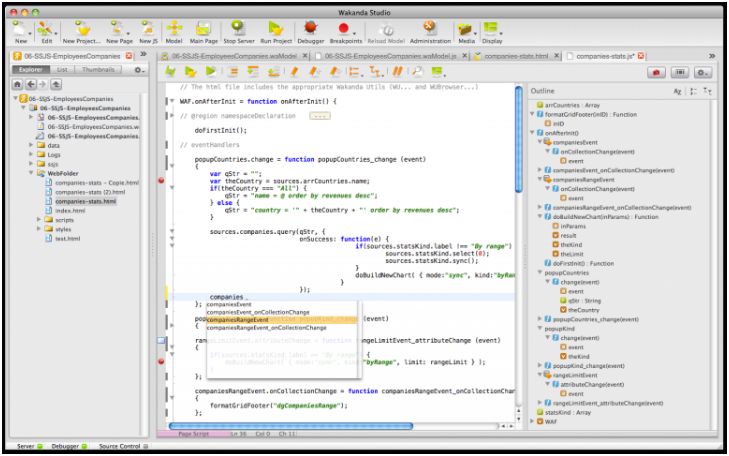Click the home icon in Explorer panel
729x456 pixels.
tap(18, 84)
